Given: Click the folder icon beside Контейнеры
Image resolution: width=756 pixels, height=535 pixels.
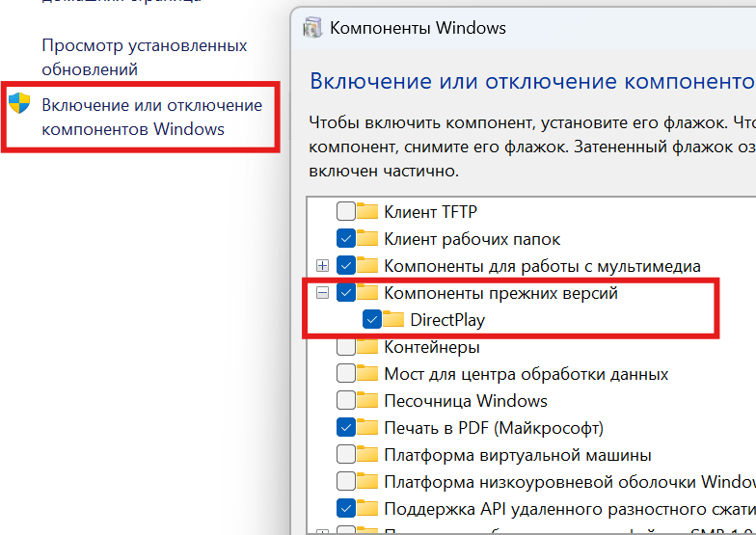Looking at the screenshot, I should click(367, 347).
